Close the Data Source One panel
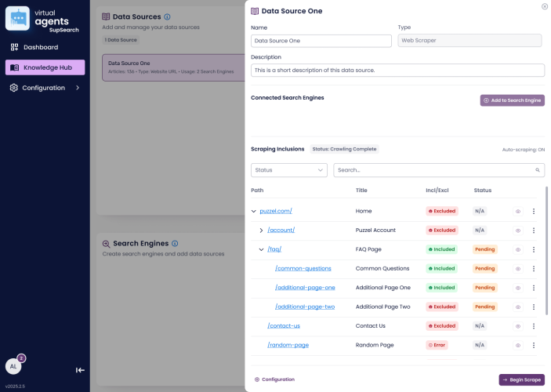The image size is (551, 392). click(545, 6)
